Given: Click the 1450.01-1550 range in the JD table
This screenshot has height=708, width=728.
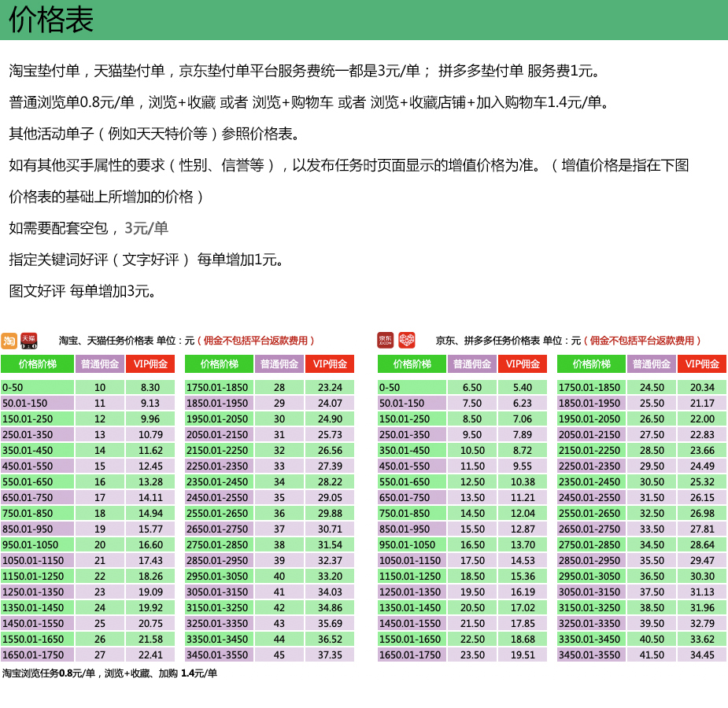Looking at the screenshot, I should (x=412, y=624).
